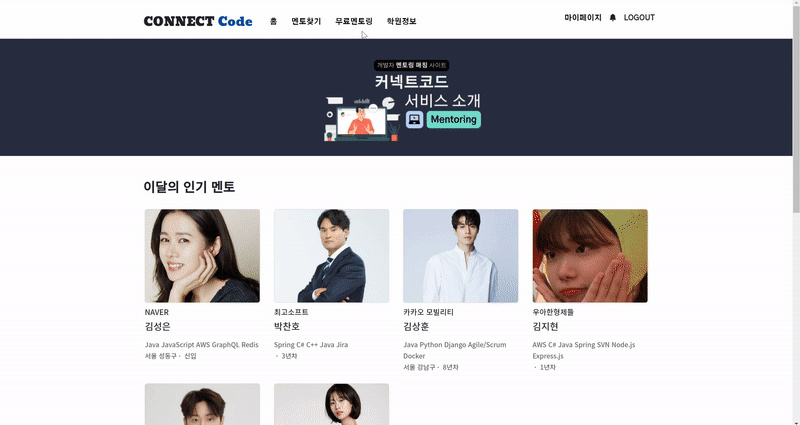Viewport: 800px width, 425px height.
Task: Click mentor name 박찬호
Action: tap(287, 327)
